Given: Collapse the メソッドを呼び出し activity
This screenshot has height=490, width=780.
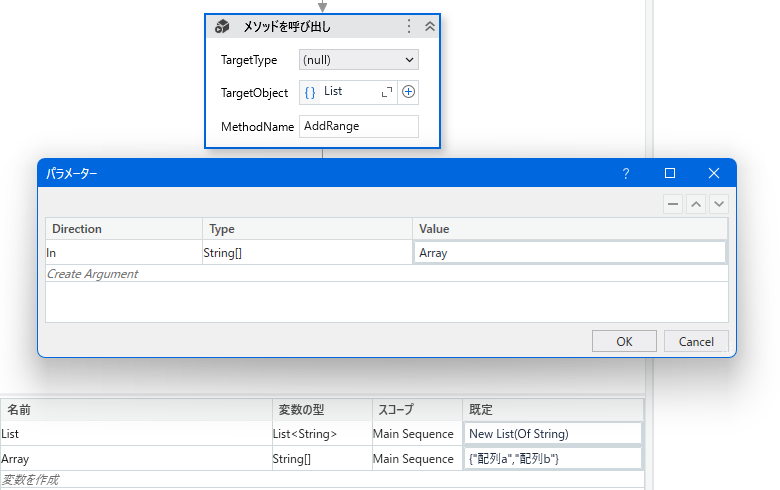Looking at the screenshot, I should (x=429, y=27).
